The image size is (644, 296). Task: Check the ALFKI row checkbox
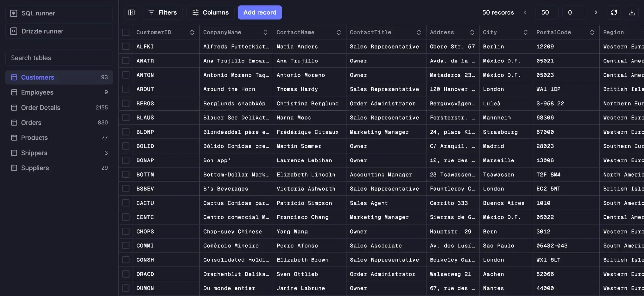tap(126, 46)
